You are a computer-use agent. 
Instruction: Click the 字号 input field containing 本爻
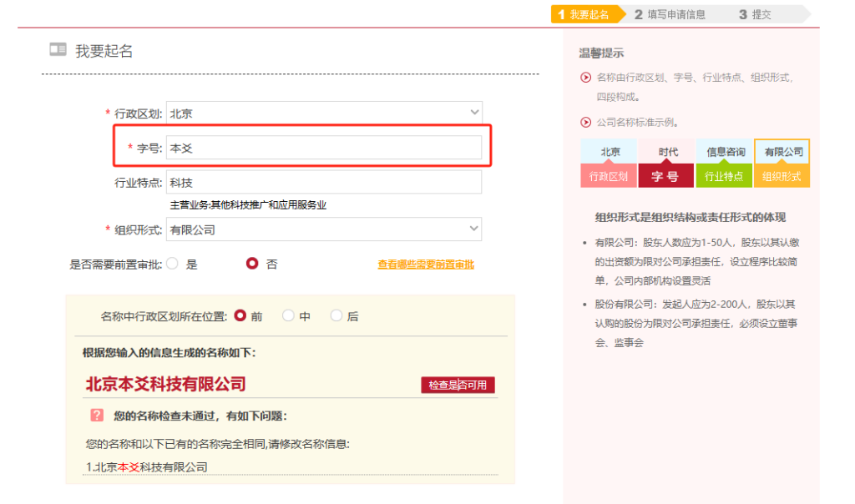[x=324, y=148]
